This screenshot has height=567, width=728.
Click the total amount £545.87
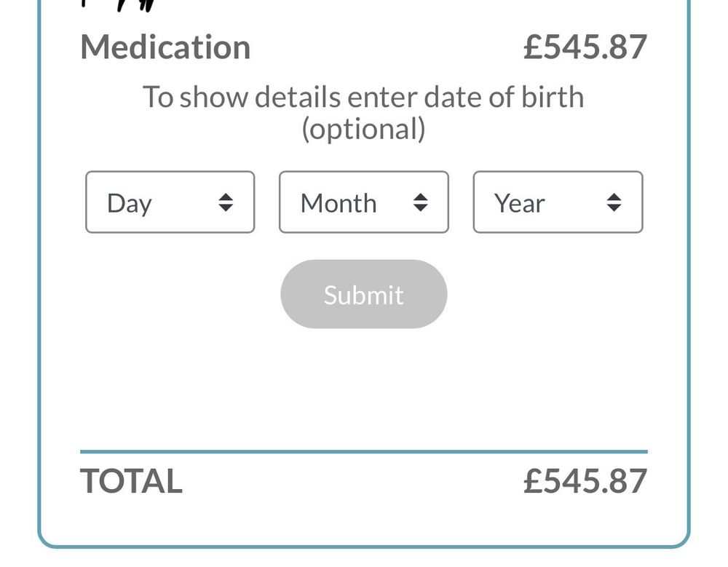point(585,481)
